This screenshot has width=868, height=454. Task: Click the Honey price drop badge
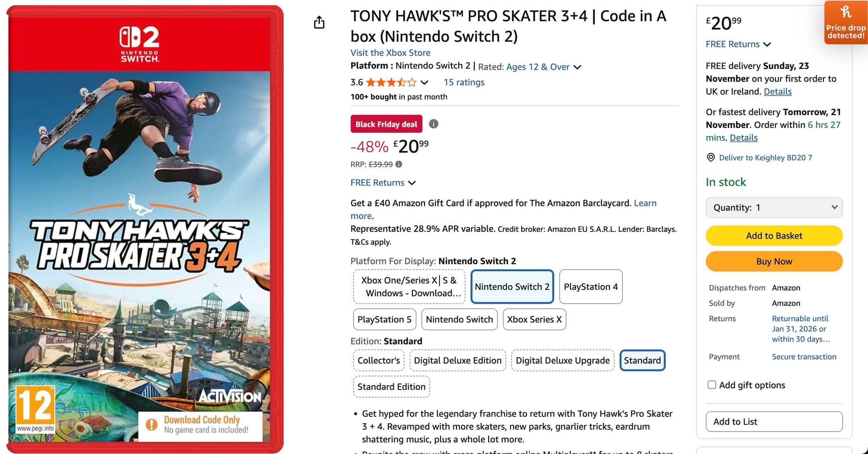tap(845, 23)
